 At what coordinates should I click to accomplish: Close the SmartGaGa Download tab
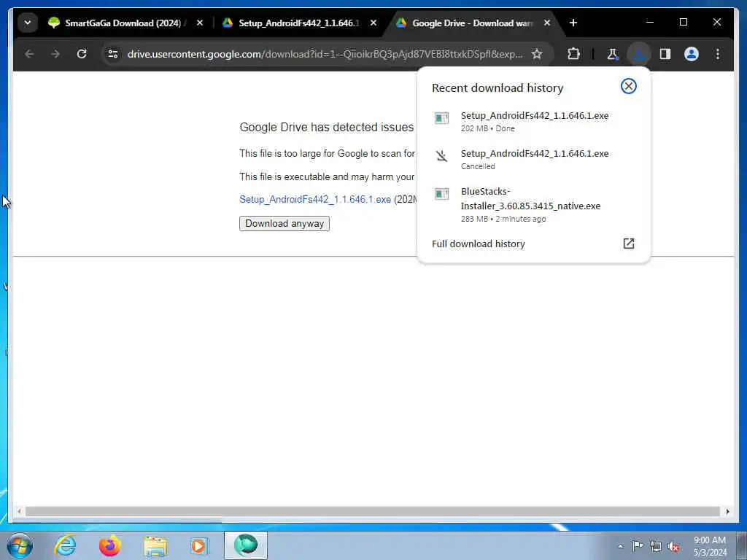[x=200, y=23]
